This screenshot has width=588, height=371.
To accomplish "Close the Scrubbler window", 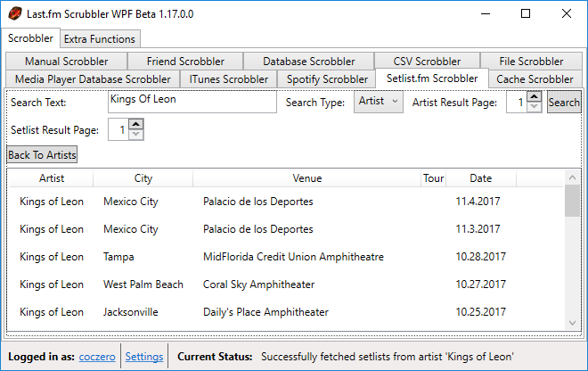I will 567,14.
